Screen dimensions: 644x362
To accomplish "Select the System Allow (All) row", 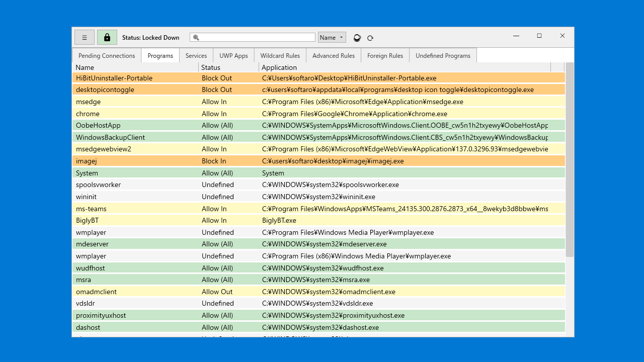I will pyautogui.click(x=318, y=173).
